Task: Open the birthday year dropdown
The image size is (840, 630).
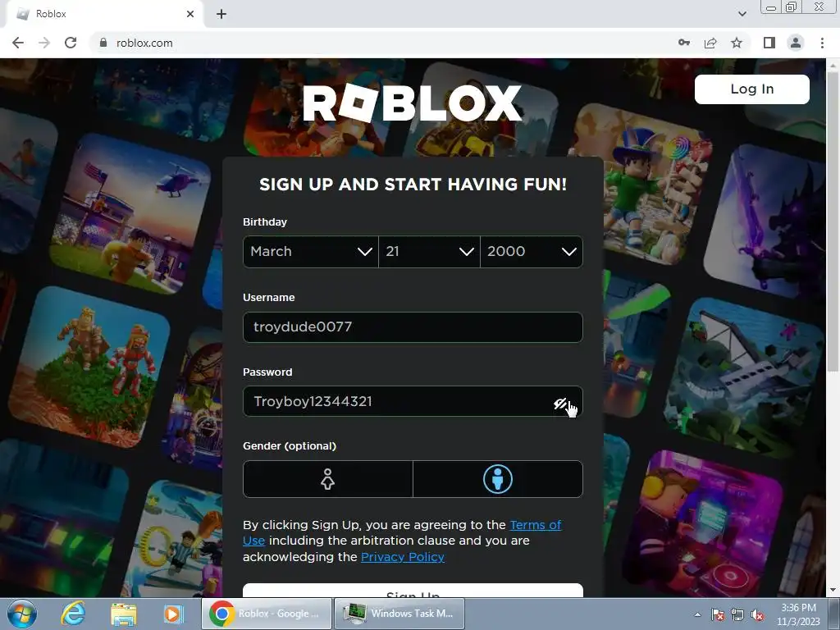Action: tap(532, 251)
